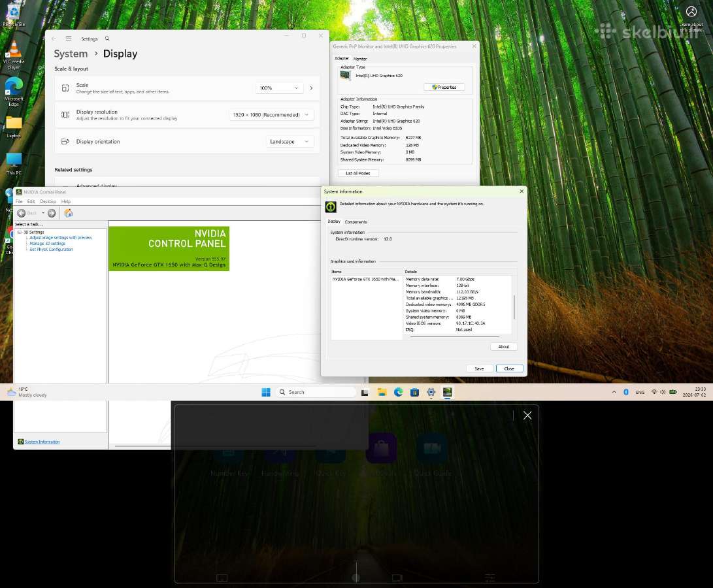Open the Scale percentage dropdown
Screen dimensions: 713x588
tap(279, 88)
